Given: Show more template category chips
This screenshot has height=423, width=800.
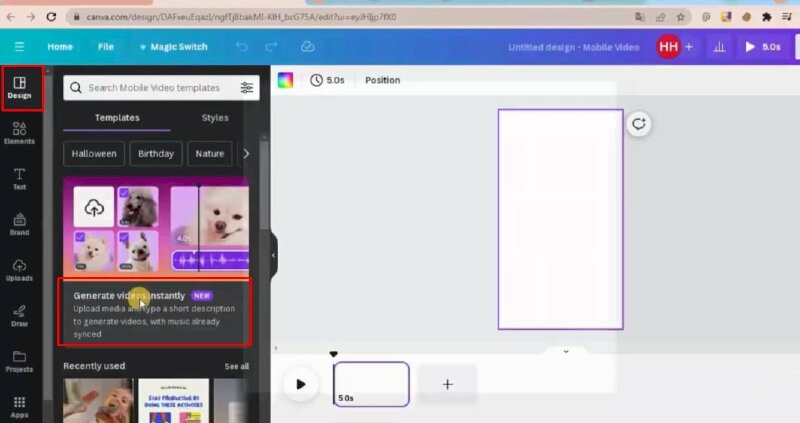Looking at the screenshot, I should point(246,154).
